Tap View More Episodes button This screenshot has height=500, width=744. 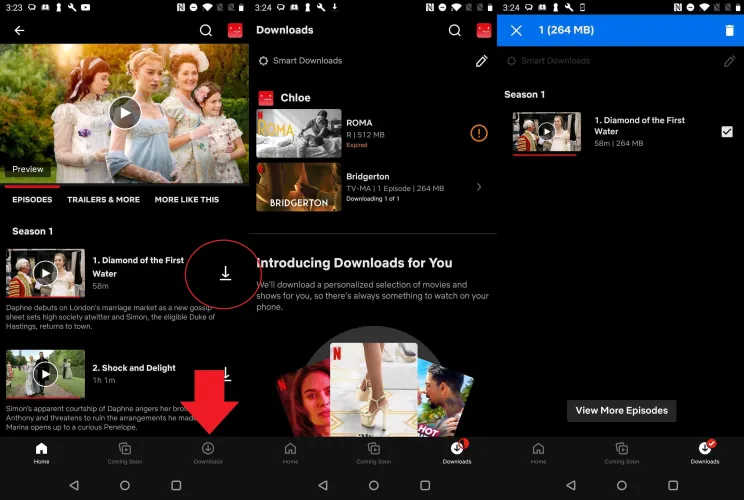(621, 411)
